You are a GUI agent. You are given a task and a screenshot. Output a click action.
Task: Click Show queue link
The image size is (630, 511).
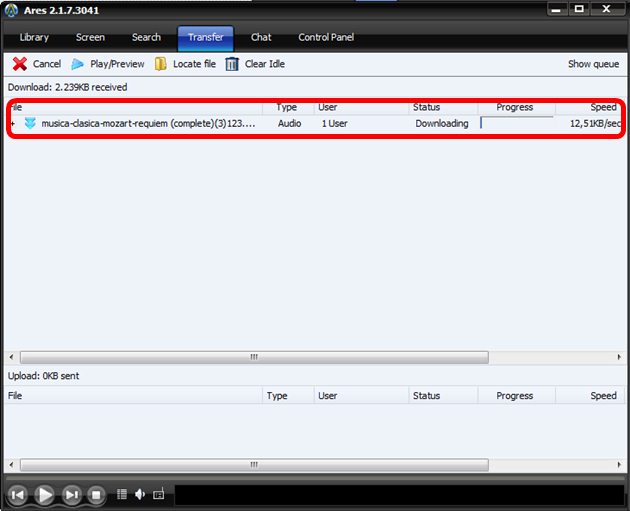tap(593, 64)
